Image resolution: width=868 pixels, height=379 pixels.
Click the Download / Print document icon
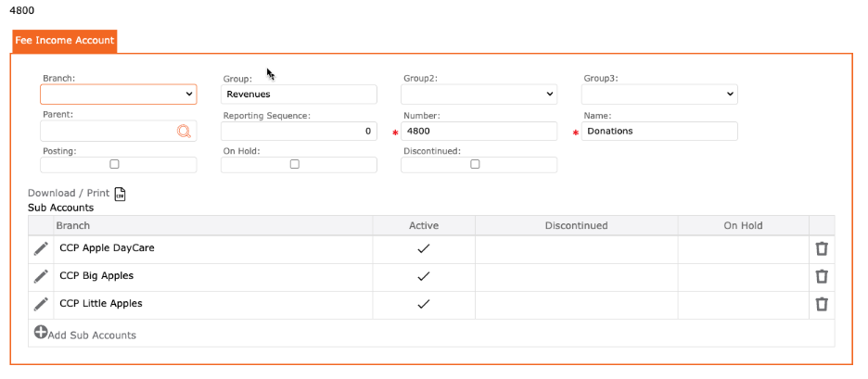point(120,194)
